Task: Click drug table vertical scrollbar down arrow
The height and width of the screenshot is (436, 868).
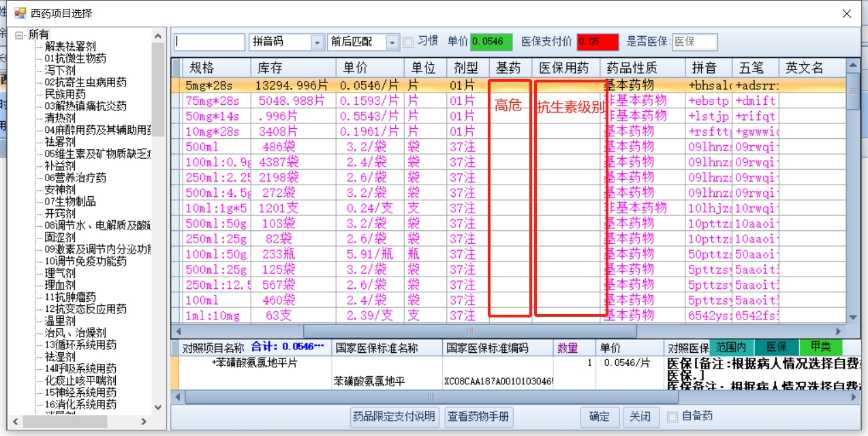Action: coord(853,317)
